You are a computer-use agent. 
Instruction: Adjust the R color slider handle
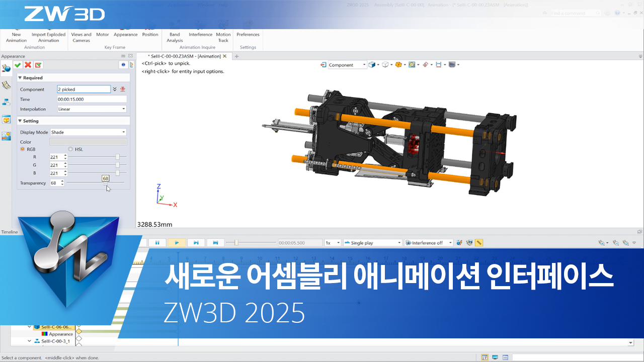pyautogui.click(x=118, y=157)
